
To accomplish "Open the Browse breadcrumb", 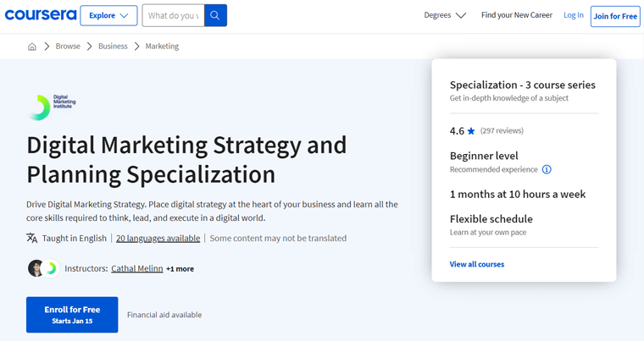I will point(68,47).
